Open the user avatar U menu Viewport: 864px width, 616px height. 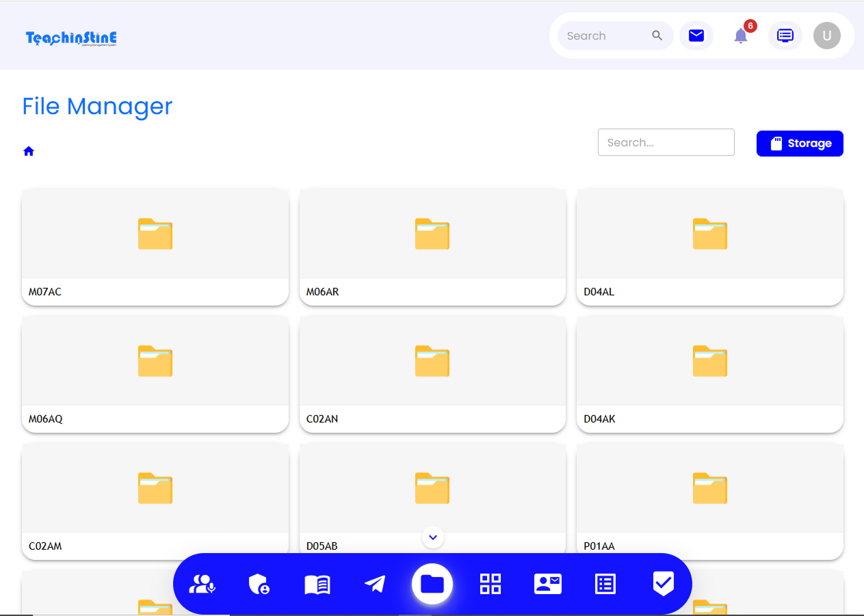point(826,36)
